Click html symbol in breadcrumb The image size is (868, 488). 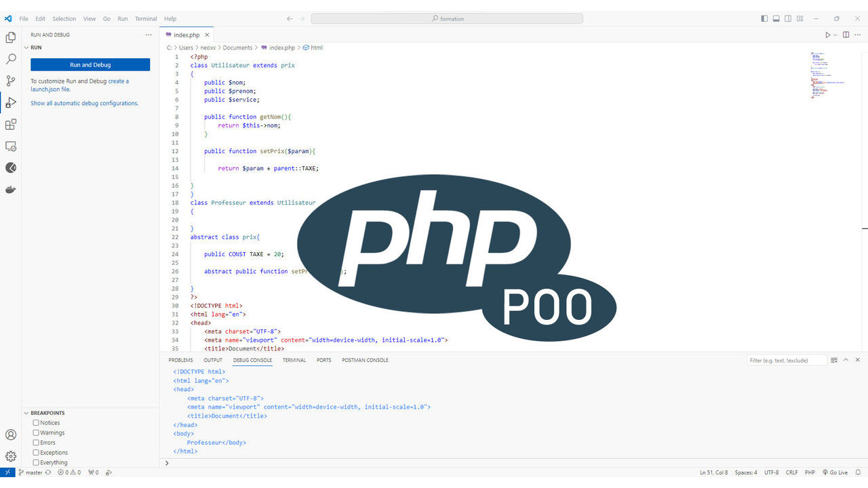tap(313, 47)
